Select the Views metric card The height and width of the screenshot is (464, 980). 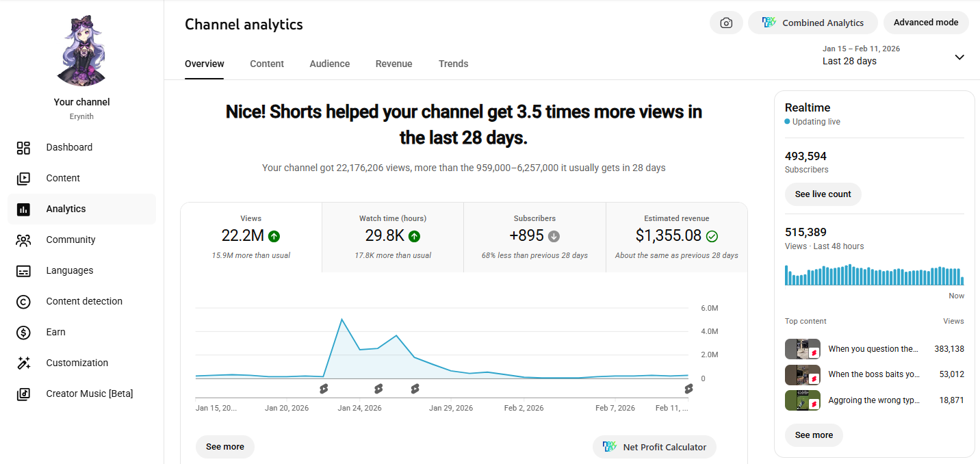pyautogui.click(x=251, y=237)
